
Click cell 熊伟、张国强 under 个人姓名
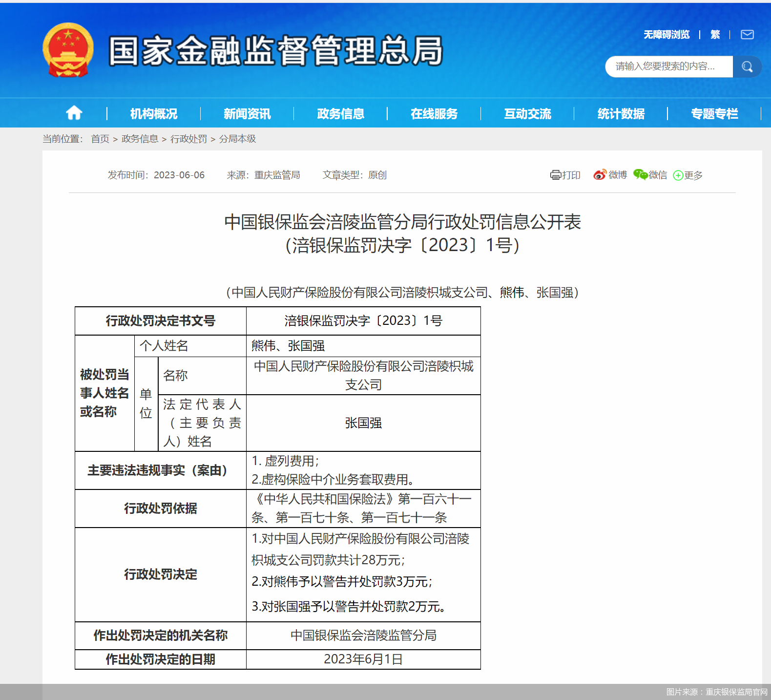tap(363, 346)
